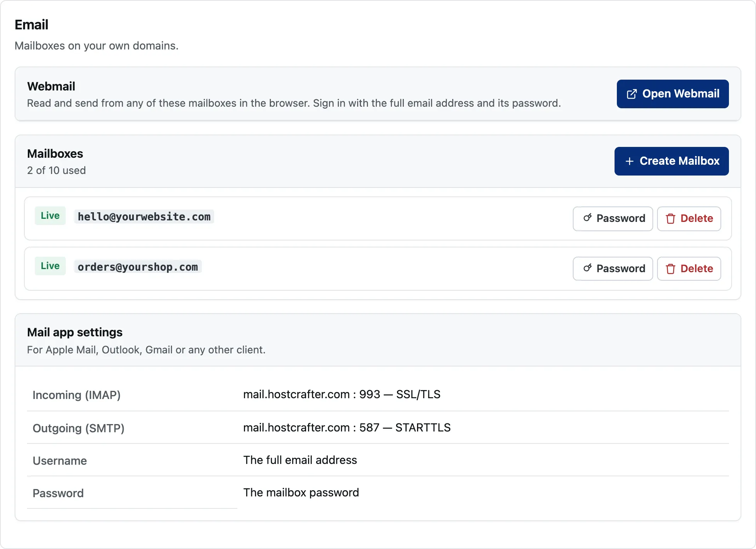The height and width of the screenshot is (549, 756).
Task: Click 'The mailbox password' value
Action: coord(301,493)
